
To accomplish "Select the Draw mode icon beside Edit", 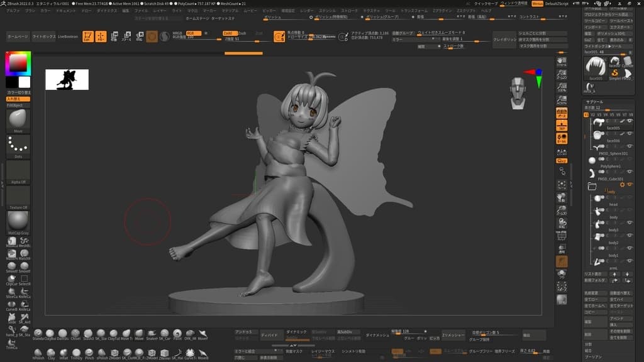I will (x=101, y=36).
